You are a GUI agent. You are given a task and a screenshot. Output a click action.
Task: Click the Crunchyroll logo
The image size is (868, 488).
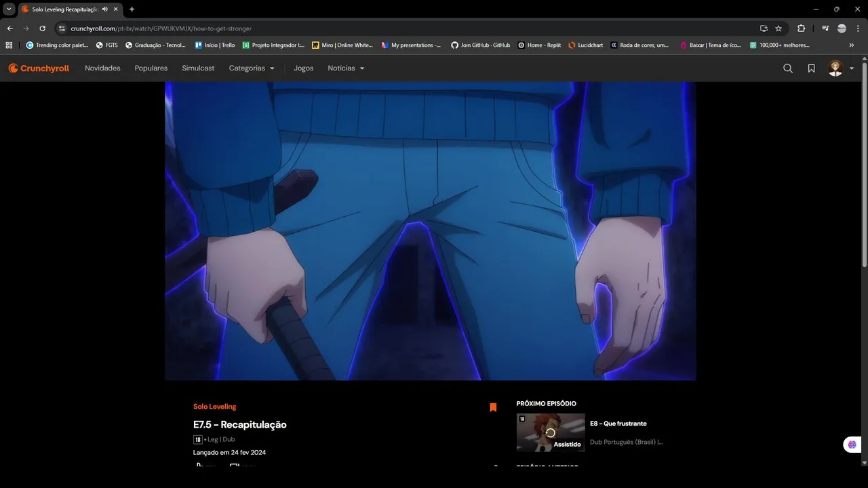(x=39, y=68)
